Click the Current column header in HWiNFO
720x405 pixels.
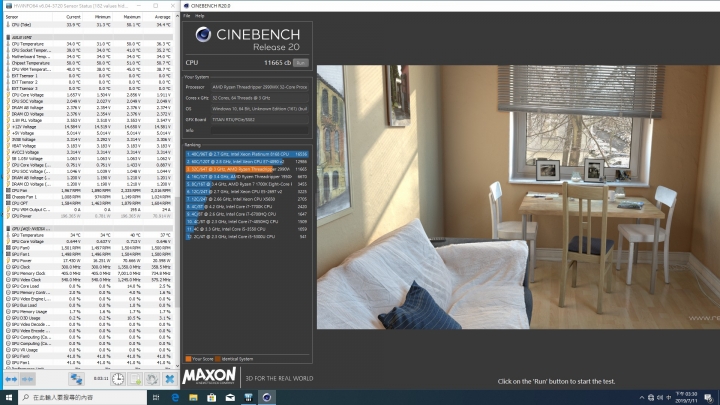(x=73, y=17)
